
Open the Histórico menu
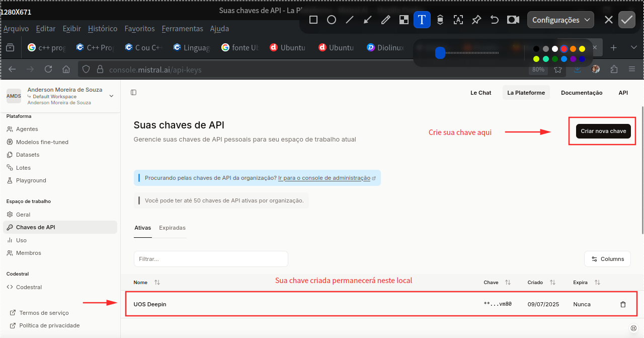pos(103,29)
